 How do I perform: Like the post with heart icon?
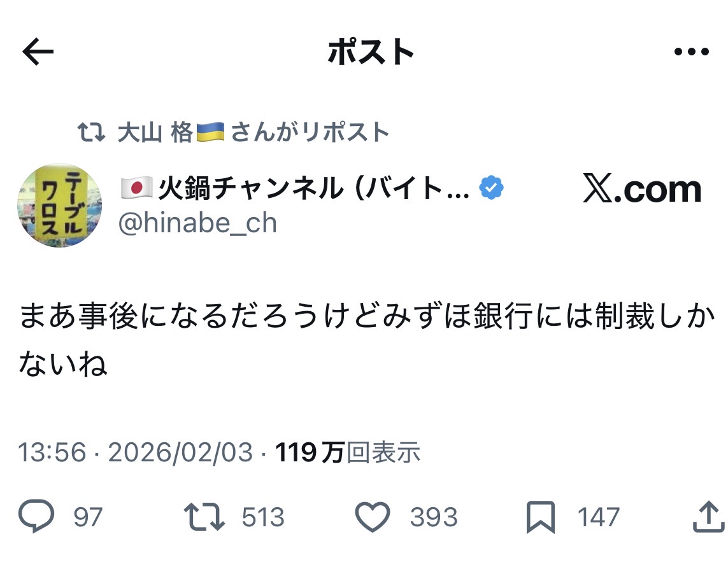click(373, 517)
